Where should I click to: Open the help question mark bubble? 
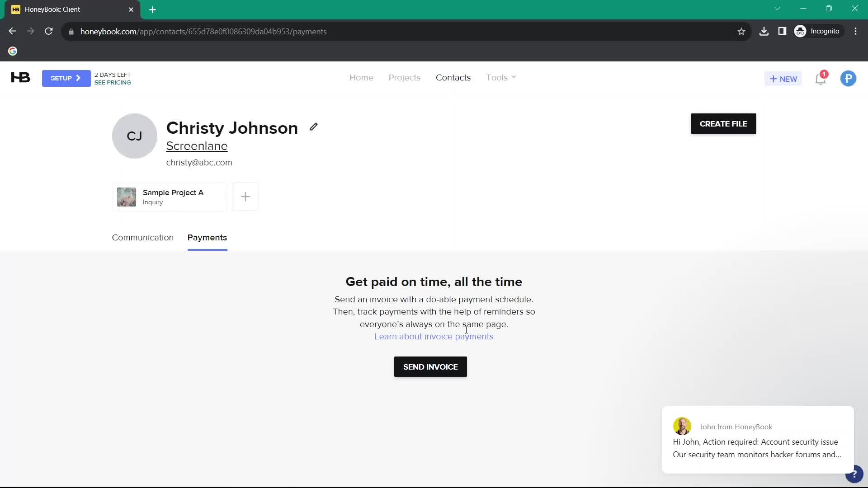point(854,474)
